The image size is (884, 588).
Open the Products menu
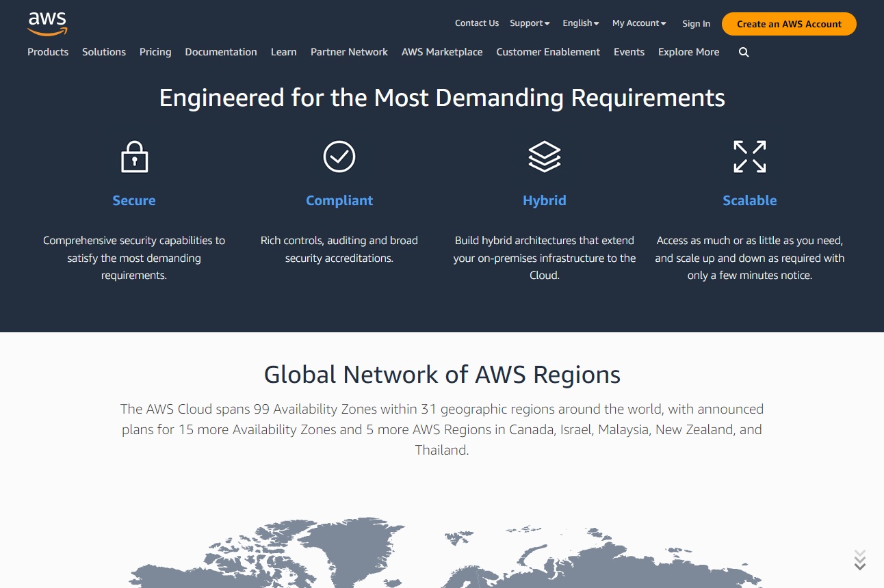[x=48, y=52]
